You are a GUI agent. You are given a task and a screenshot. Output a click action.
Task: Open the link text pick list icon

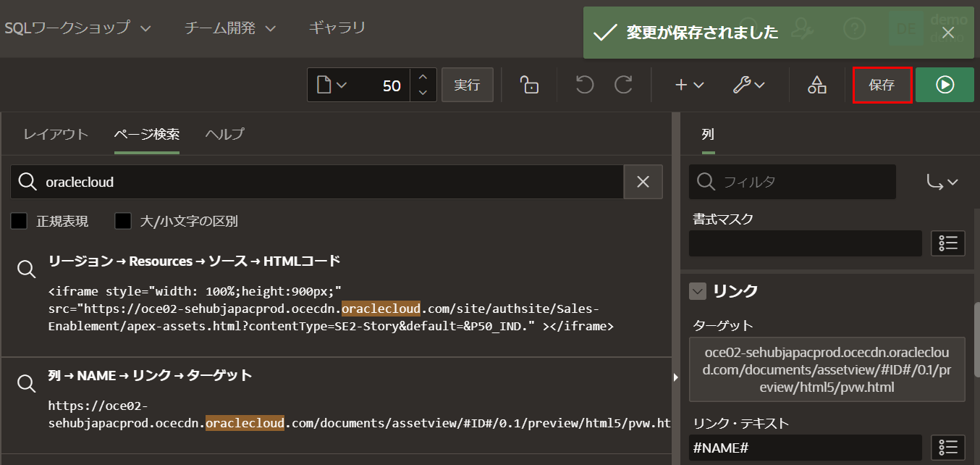tap(947, 448)
